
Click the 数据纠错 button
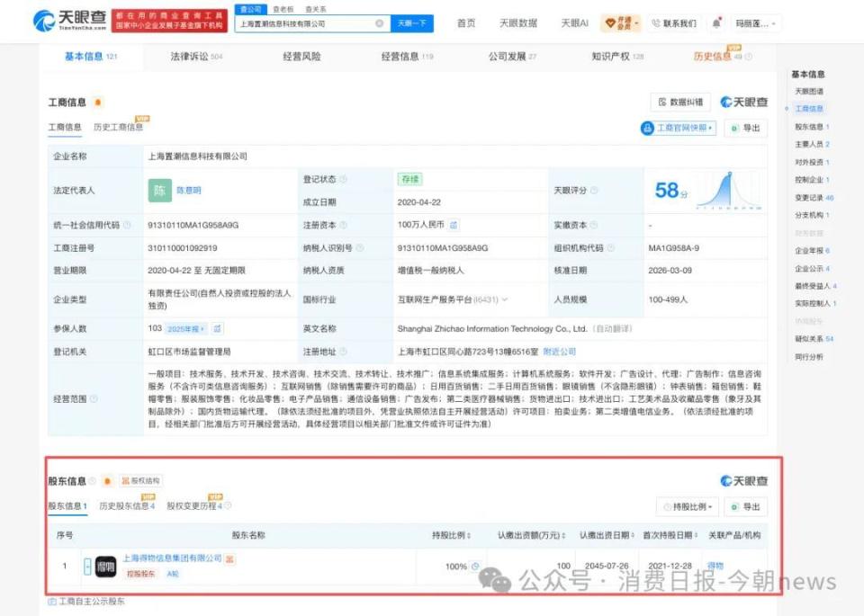[681, 103]
